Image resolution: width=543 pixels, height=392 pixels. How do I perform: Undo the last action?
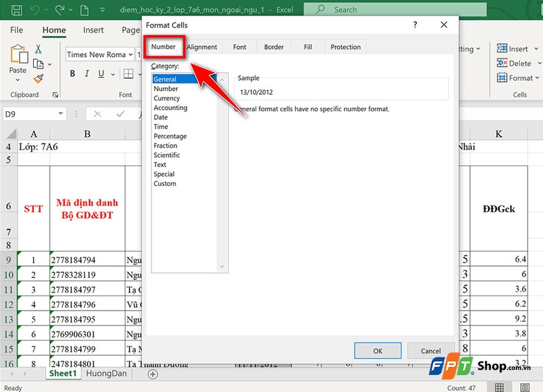[x=35, y=9]
